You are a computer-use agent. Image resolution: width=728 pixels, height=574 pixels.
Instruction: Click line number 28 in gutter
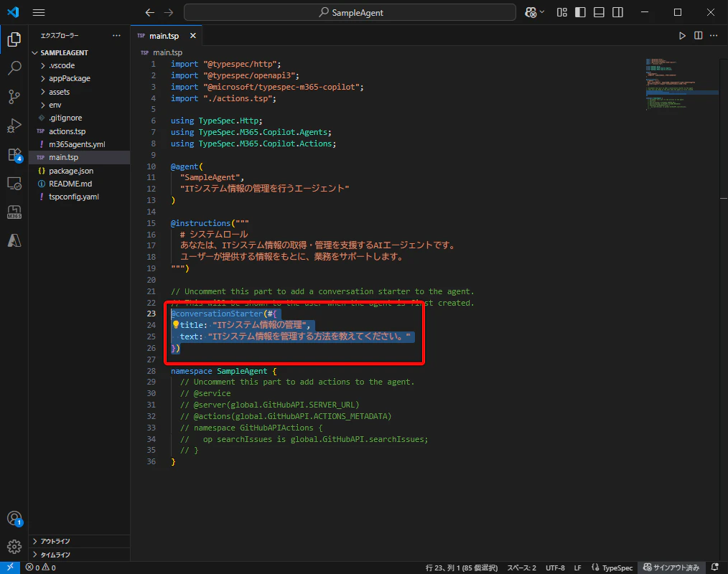[x=151, y=371]
